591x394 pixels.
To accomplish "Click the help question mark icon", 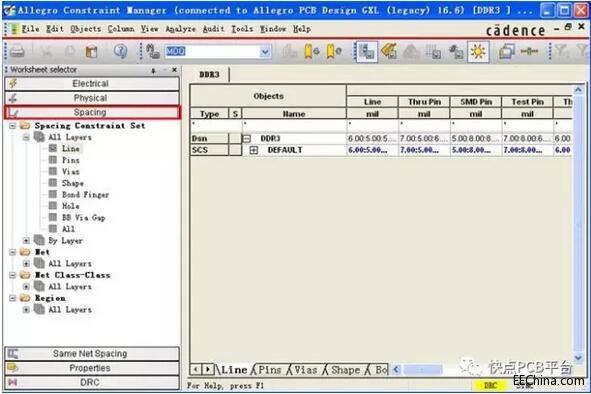I will [120, 51].
